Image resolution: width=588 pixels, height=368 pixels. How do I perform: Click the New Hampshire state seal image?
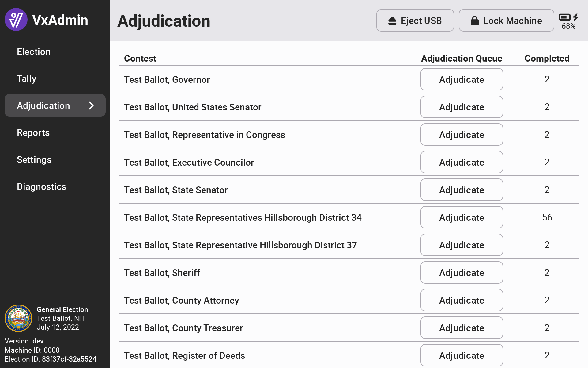point(18,318)
